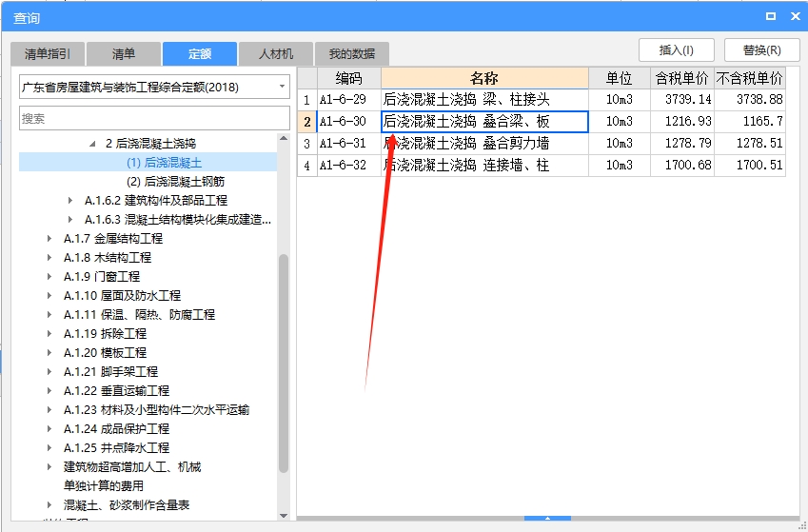Click the 名称 column header
The height and width of the screenshot is (532, 808).
pyautogui.click(x=484, y=78)
